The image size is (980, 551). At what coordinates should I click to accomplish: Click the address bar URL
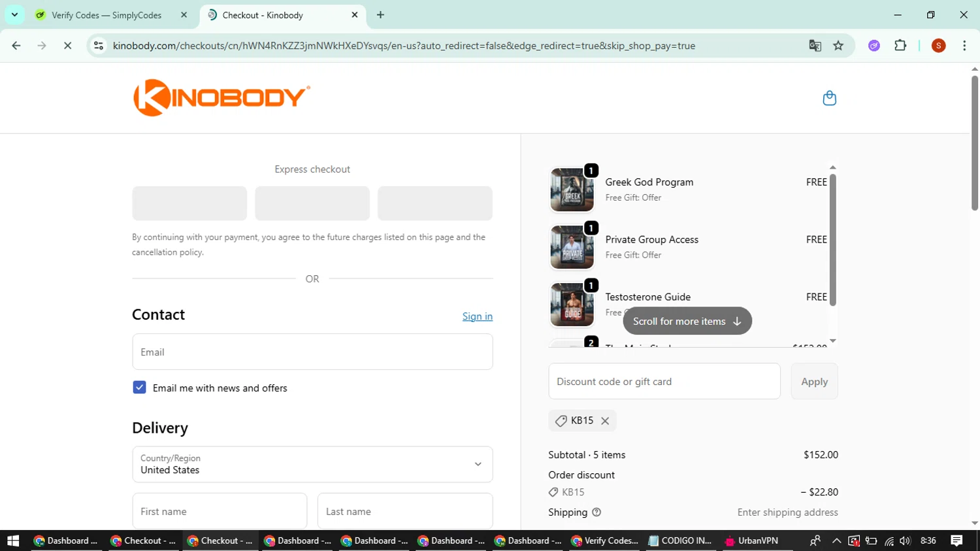click(404, 46)
